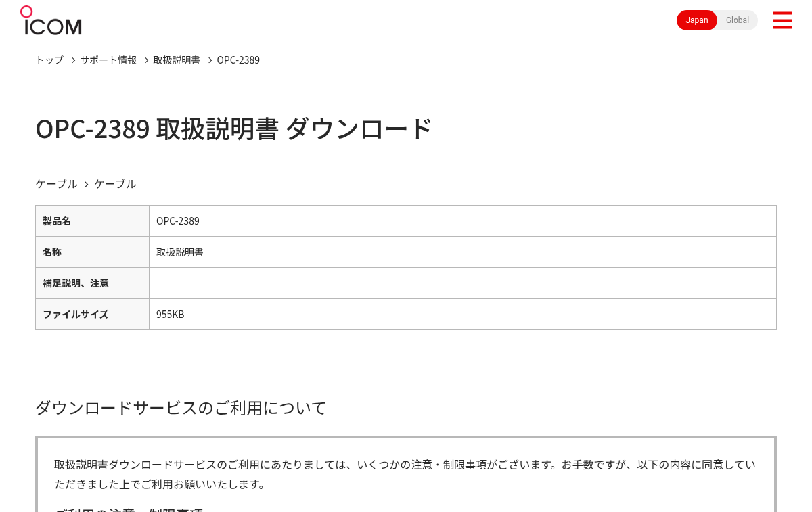The height and width of the screenshot is (512, 812).
Task: Click the first ケーブル category label
Action: 56,183
